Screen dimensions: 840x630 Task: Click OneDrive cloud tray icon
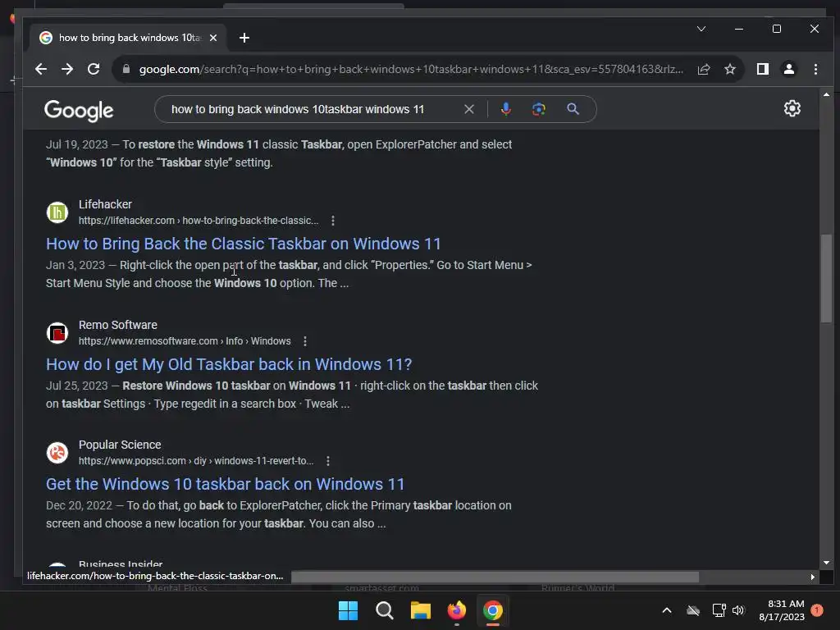693,610
